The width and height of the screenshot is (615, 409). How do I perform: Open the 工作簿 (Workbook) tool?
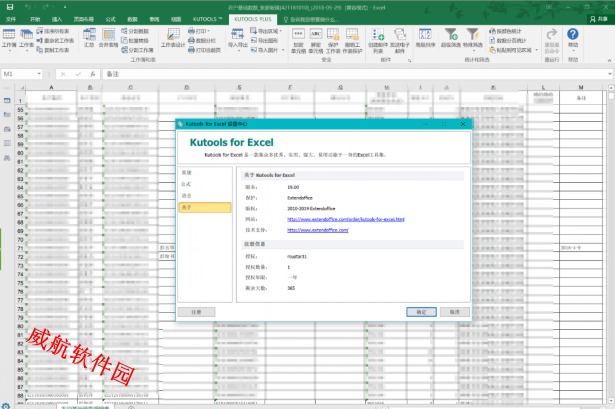point(9,39)
